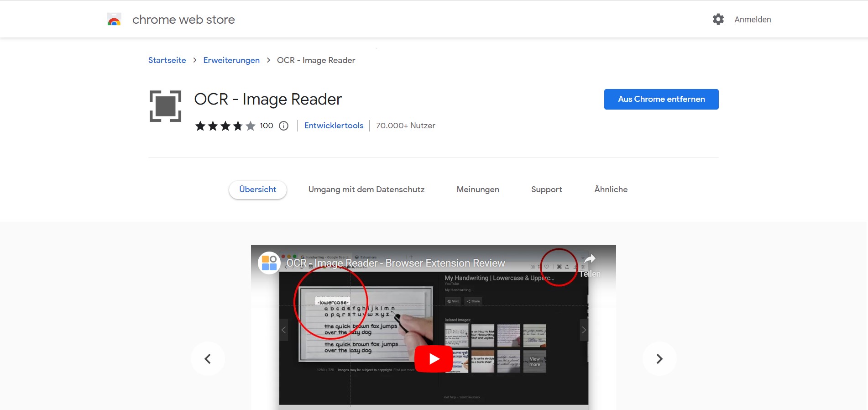Click the OCR Image Reader extension icon
The width and height of the screenshot is (868, 410).
pyautogui.click(x=165, y=106)
